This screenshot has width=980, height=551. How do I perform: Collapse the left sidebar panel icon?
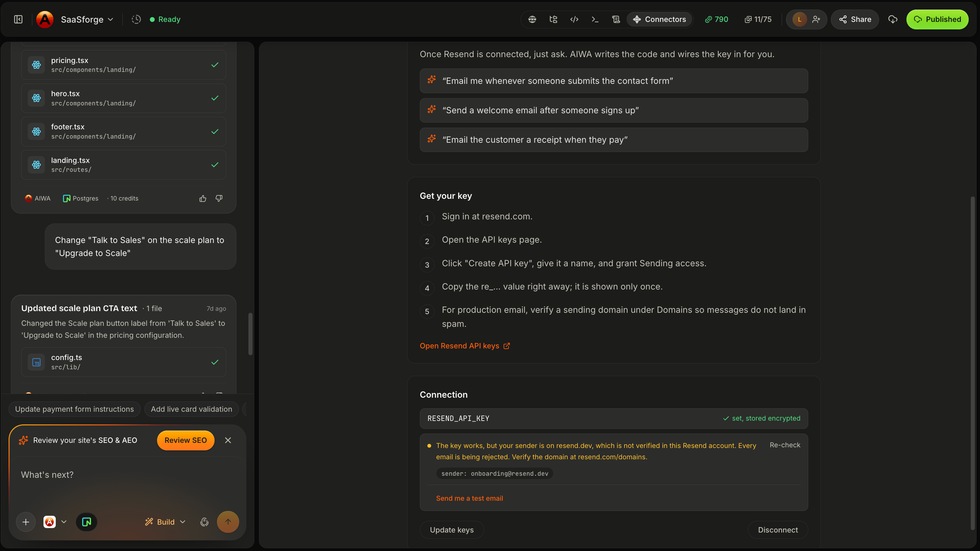(18, 20)
